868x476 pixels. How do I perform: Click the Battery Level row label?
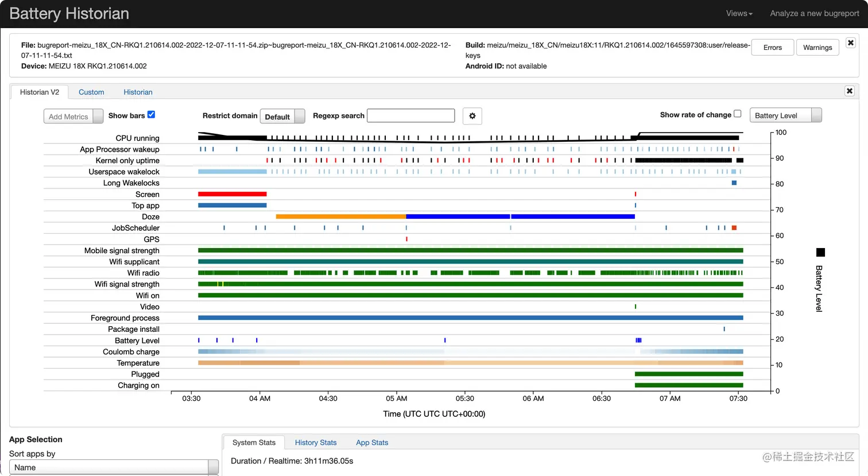click(137, 340)
